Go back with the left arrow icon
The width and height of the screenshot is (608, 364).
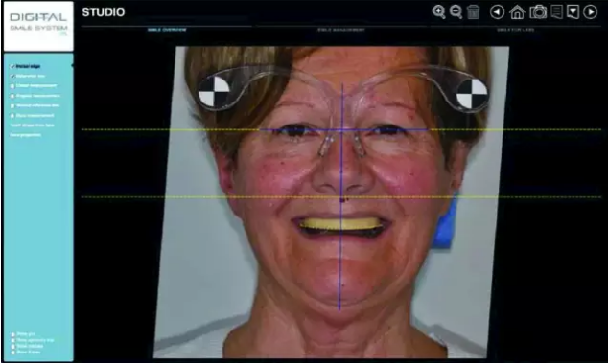[x=497, y=12]
